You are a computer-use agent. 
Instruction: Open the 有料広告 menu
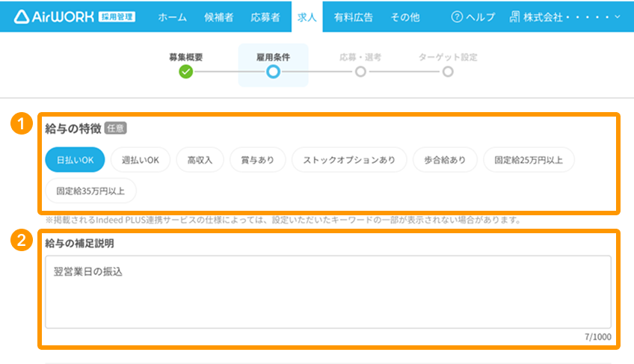[x=354, y=17]
